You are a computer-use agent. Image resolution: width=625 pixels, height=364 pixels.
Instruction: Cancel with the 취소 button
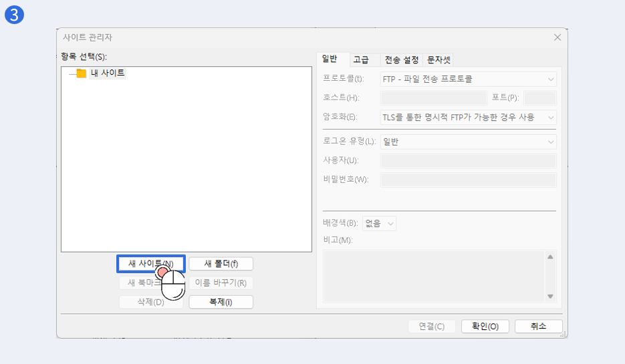[539, 327]
